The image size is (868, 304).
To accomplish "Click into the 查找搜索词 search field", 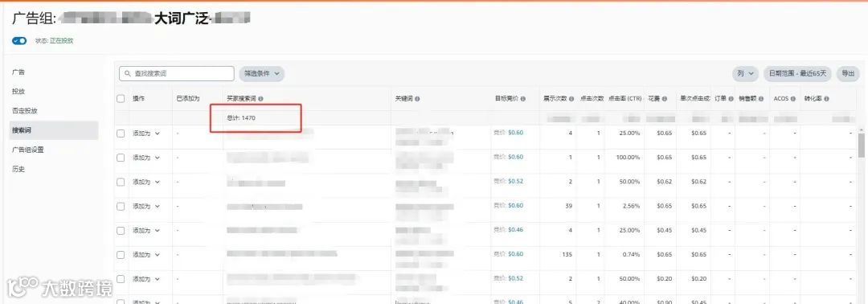I will tap(177, 74).
